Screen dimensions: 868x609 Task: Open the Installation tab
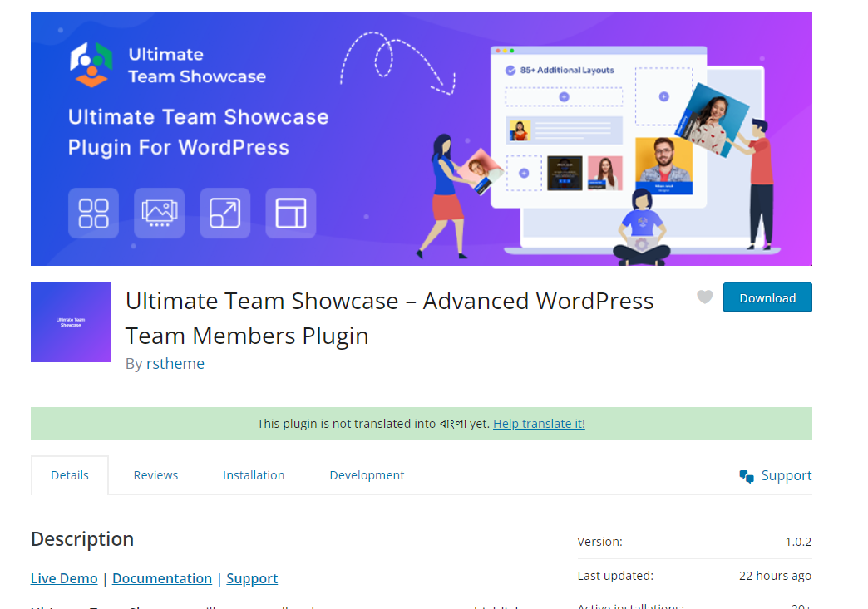254,475
